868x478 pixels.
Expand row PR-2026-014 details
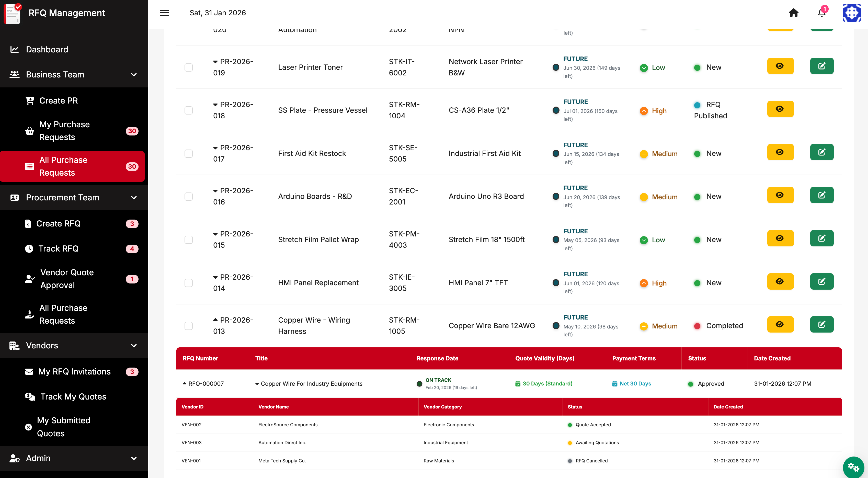tap(215, 277)
